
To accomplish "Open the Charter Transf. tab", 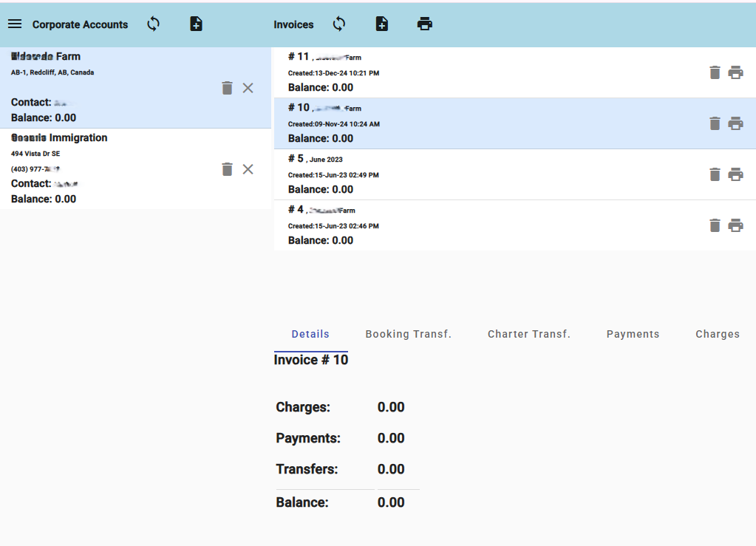I will [x=529, y=335].
